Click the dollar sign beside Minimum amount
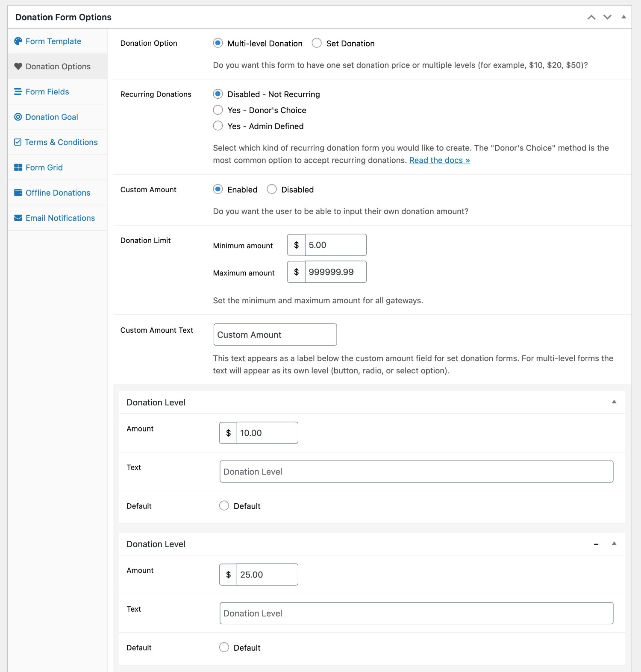 pos(296,245)
